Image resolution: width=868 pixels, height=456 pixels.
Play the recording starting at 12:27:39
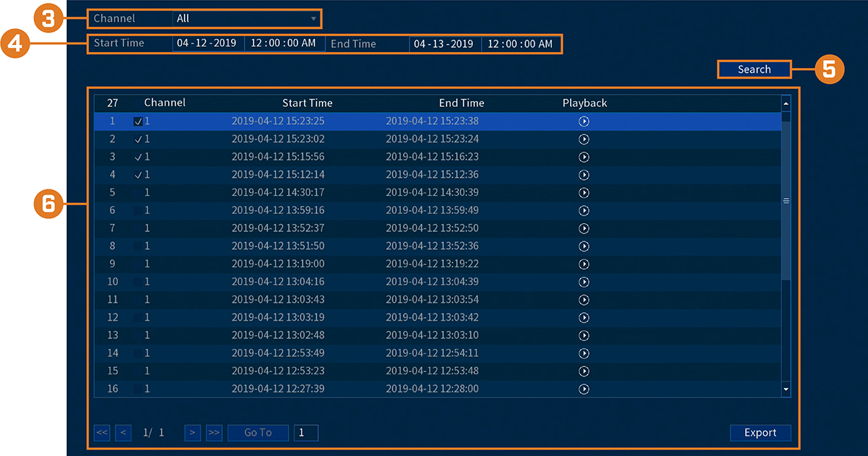pos(584,389)
